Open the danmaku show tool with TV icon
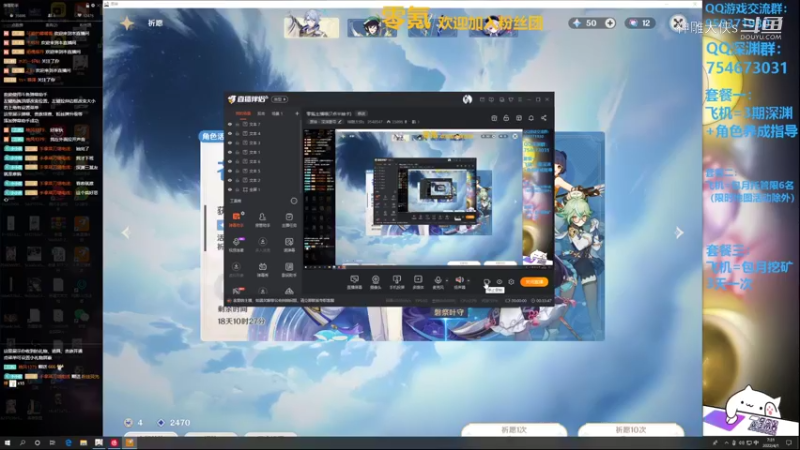Image resolution: width=800 pixels, height=450 pixels. (x=262, y=269)
